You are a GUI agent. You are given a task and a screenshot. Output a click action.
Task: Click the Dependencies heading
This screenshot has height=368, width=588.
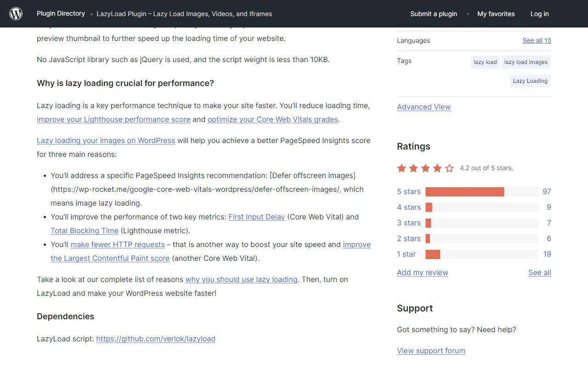[x=65, y=316]
